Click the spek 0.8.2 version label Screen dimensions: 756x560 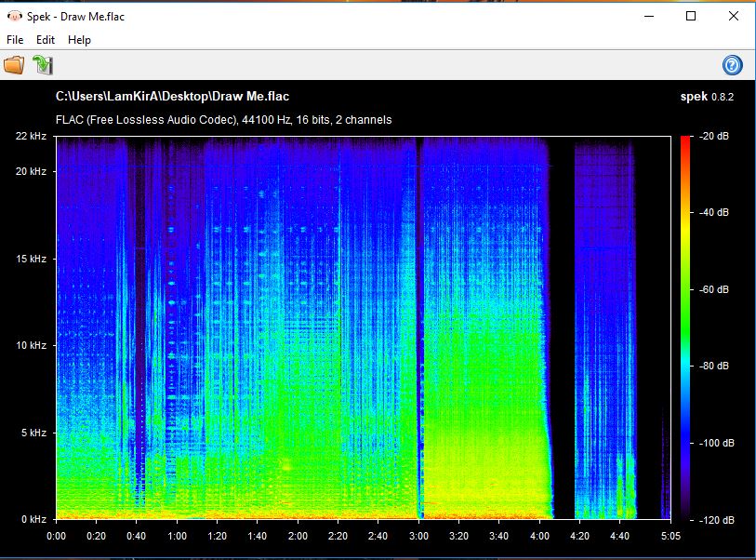tap(707, 97)
